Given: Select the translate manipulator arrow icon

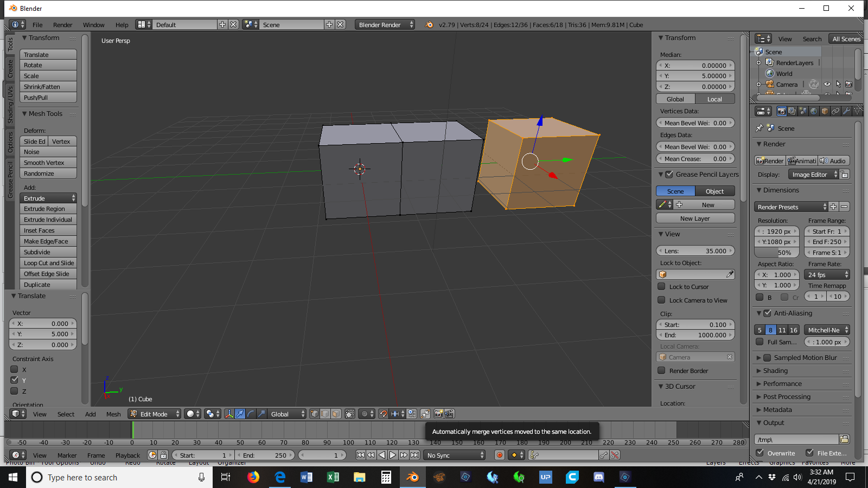Looking at the screenshot, I should 240,414.
